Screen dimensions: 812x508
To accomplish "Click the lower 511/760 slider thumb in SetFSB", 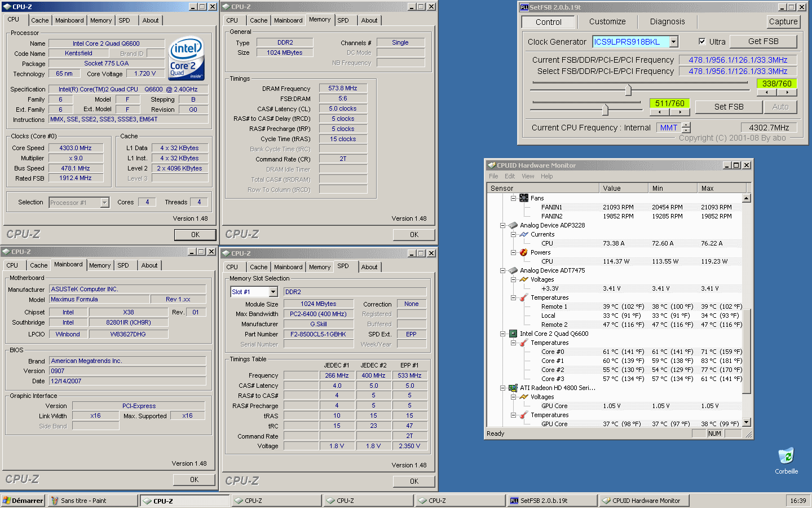I will [605, 110].
